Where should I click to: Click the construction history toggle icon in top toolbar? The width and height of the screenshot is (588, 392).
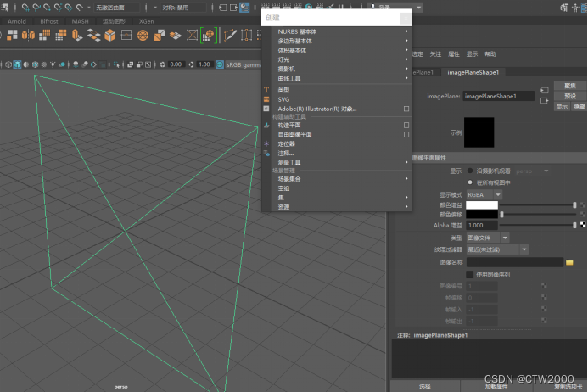point(244,8)
